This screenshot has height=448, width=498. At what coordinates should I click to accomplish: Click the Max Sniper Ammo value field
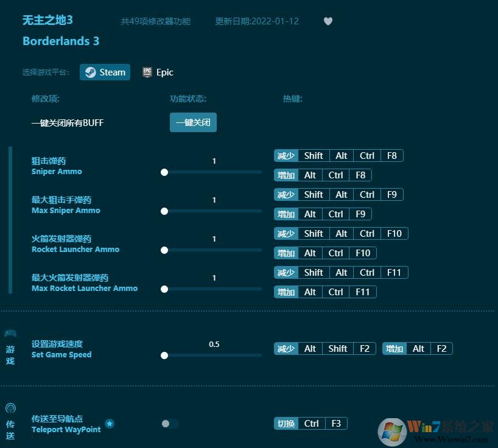tap(214, 200)
